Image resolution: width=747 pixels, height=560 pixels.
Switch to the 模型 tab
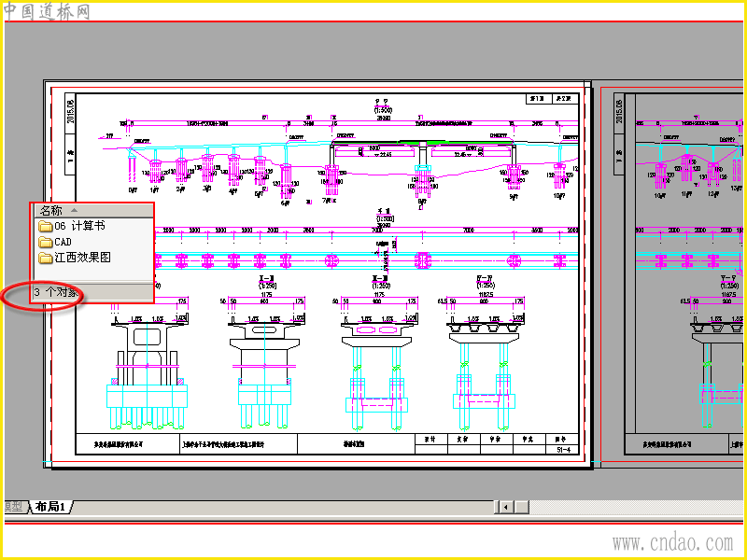[x=14, y=507]
